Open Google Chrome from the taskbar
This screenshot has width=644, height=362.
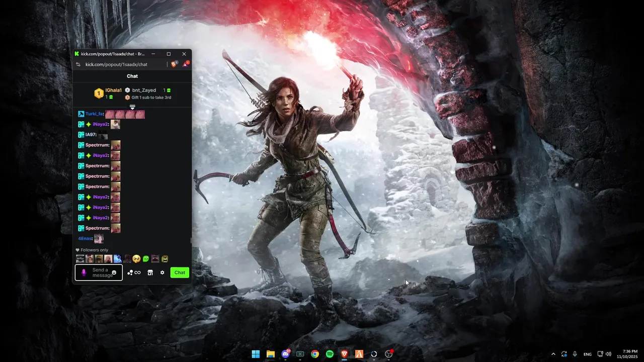[315, 354]
